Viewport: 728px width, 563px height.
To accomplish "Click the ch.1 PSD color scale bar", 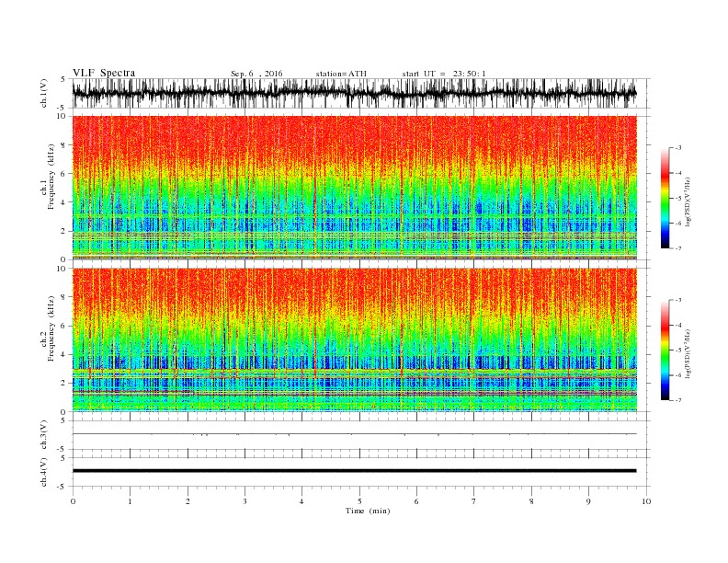I will coord(665,199).
